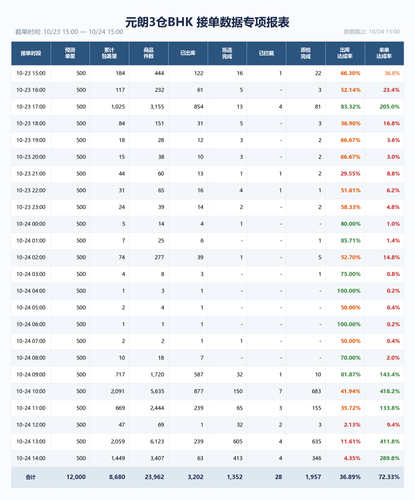Click the 75.00% rate cell
The width and height of the screenshot is (415, 500).
pyautogui.click(x=351, y=274)
